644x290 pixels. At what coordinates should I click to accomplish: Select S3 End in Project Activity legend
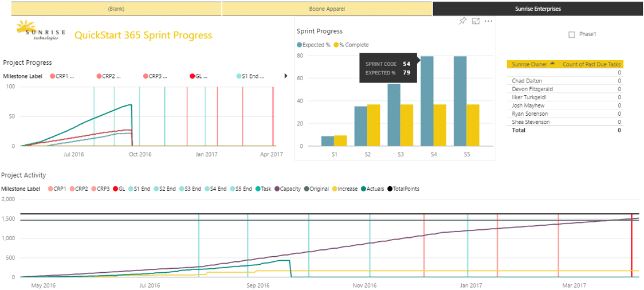[x=189, y=189]
